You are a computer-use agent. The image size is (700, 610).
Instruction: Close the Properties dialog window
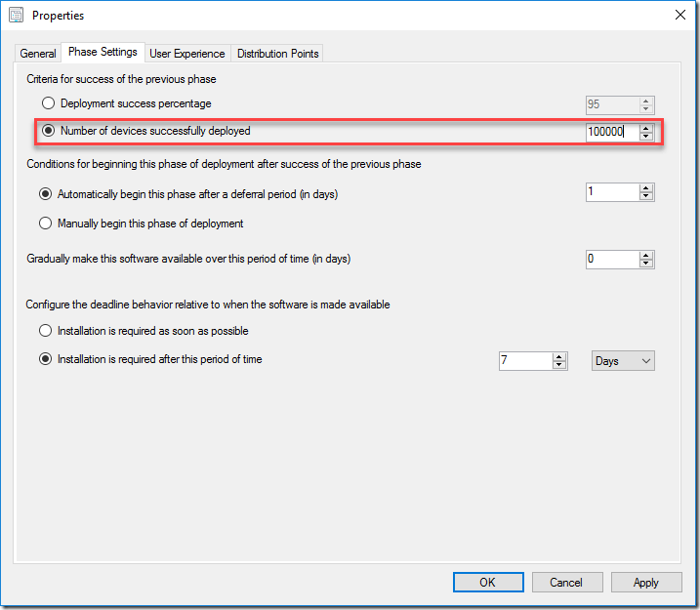coord(679,16)
